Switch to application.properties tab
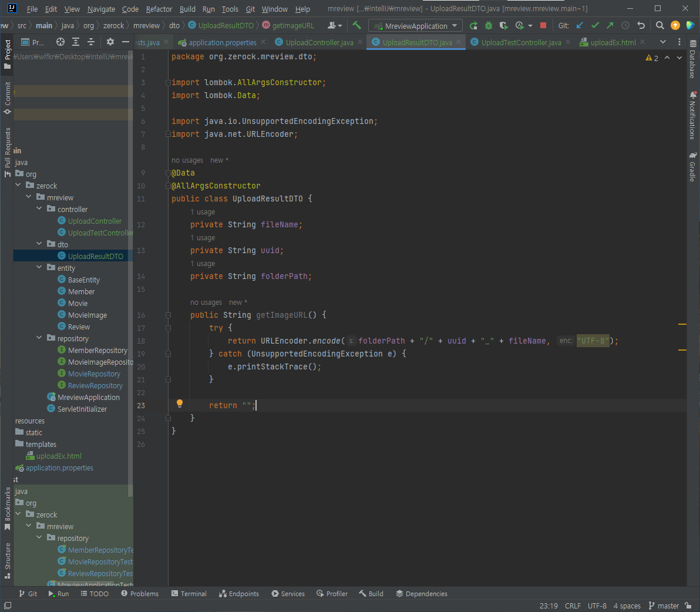Screen dimensions: 700x612 pos(223,42)
